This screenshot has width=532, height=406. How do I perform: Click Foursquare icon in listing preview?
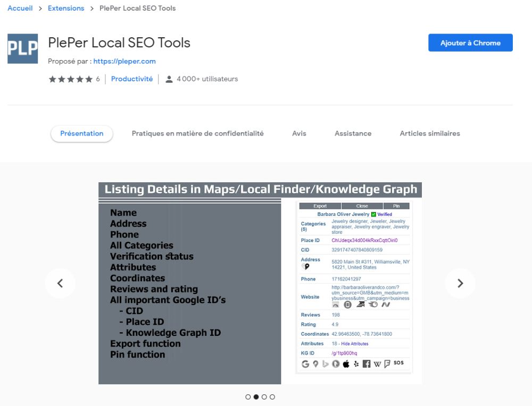(x=387, y=364)
